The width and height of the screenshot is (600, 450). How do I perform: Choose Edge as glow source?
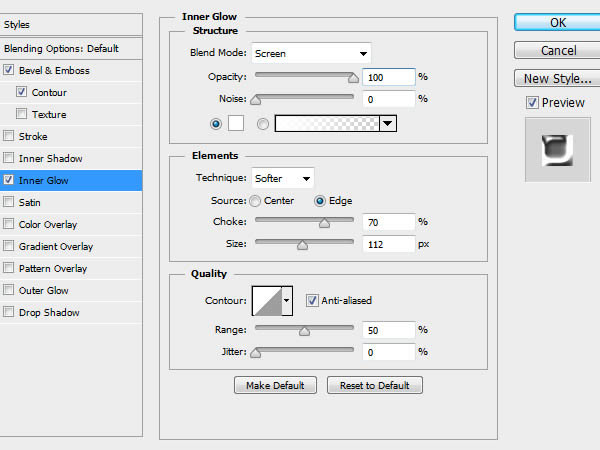(320, 201)
